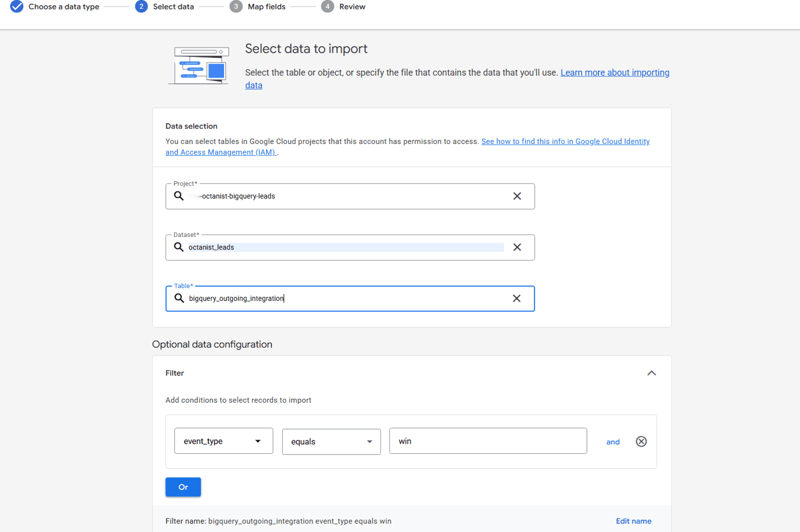Click the search icon in Dataset field

coord(179,247)
